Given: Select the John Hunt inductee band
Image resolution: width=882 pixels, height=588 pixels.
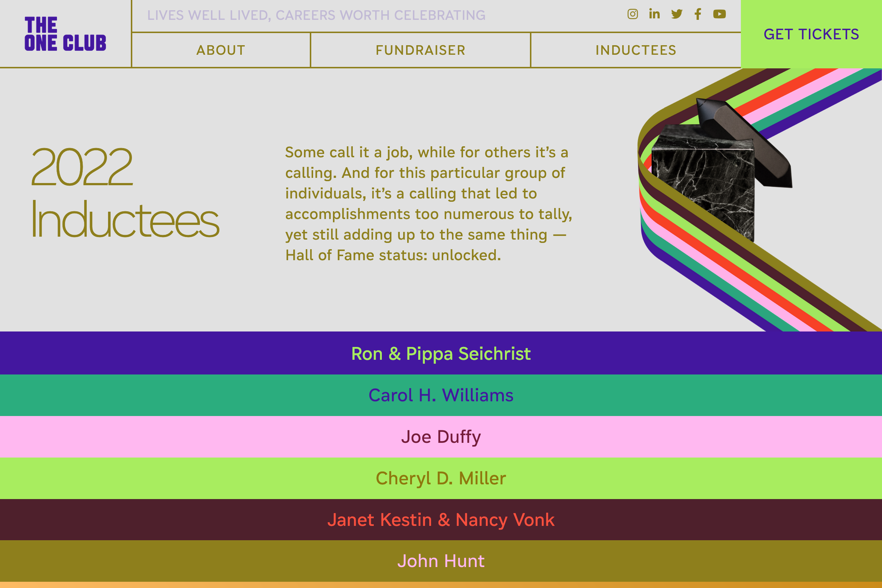Looking at the screenshot, I should (441, 561).
